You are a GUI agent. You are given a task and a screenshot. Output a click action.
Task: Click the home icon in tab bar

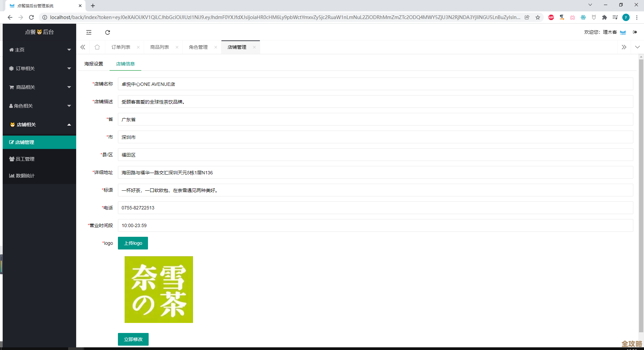click(97, 47)
